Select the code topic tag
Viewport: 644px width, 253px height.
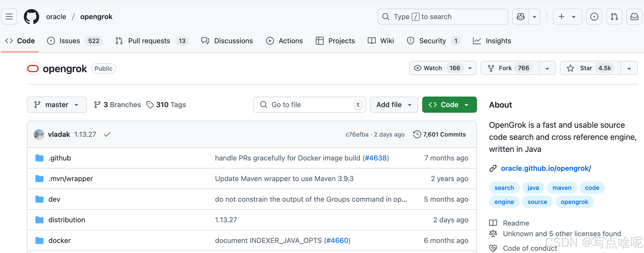pyautogui.click(x=592, y=188)
